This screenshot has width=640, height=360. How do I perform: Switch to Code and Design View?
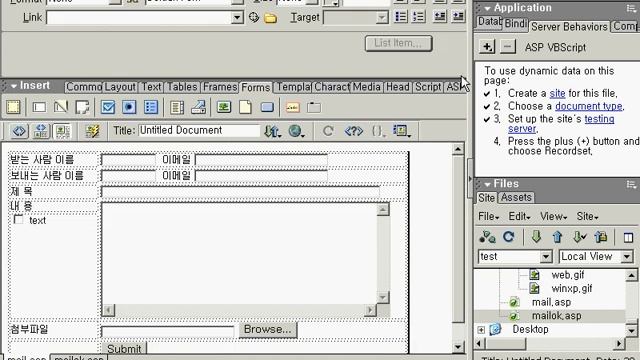click(x=40, y=131)
